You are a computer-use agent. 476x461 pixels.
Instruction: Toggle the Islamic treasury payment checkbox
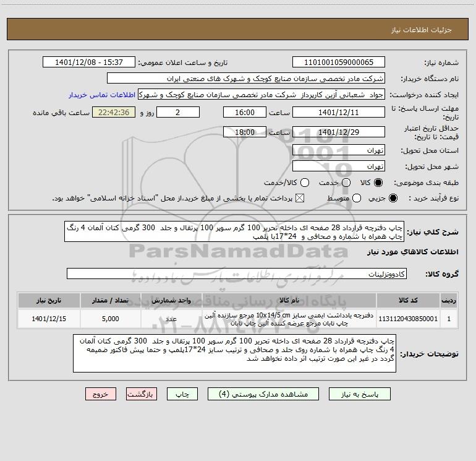click(x=300, y=198)
